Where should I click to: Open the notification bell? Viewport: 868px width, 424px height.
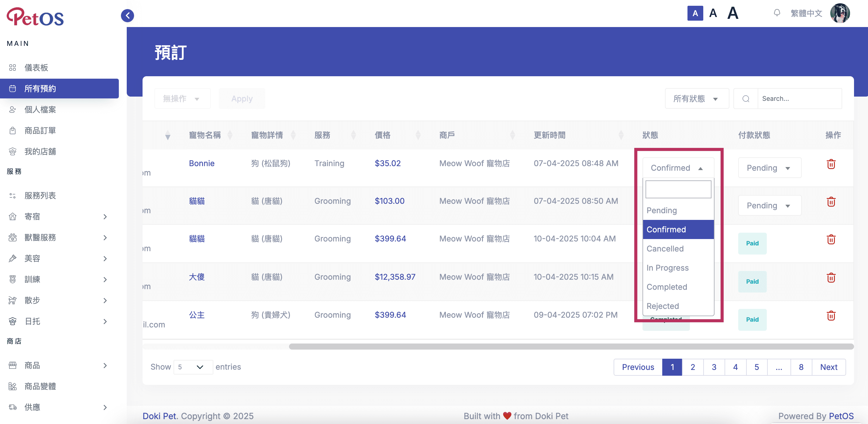[777, 13]
